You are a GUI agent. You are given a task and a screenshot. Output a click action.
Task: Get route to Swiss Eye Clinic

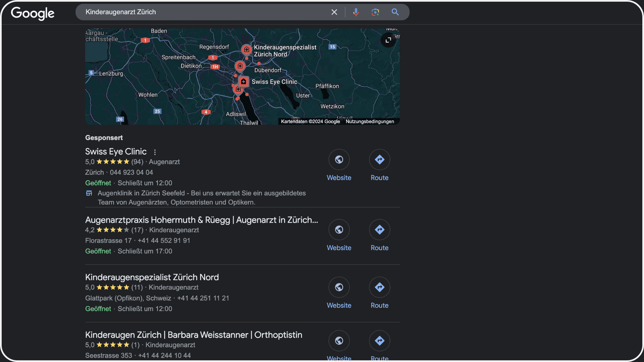click(x=379, y=160)
